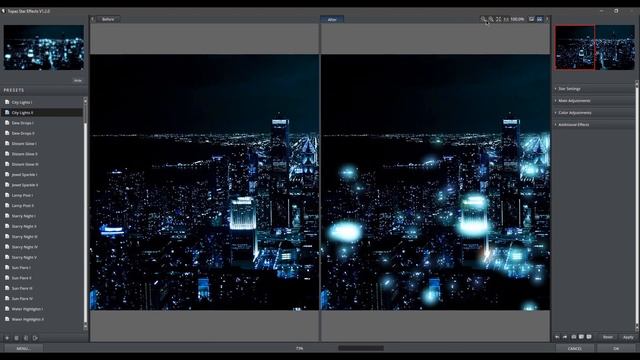
Task: Select the Starry Night I preset
Action: coord(42,216)
